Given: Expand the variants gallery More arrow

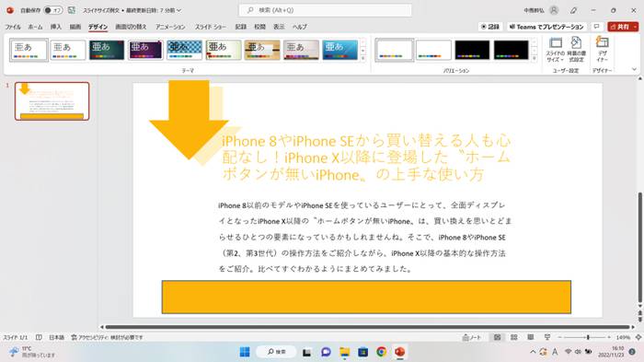Looking at the screenshot, I should tap(535, 58).
